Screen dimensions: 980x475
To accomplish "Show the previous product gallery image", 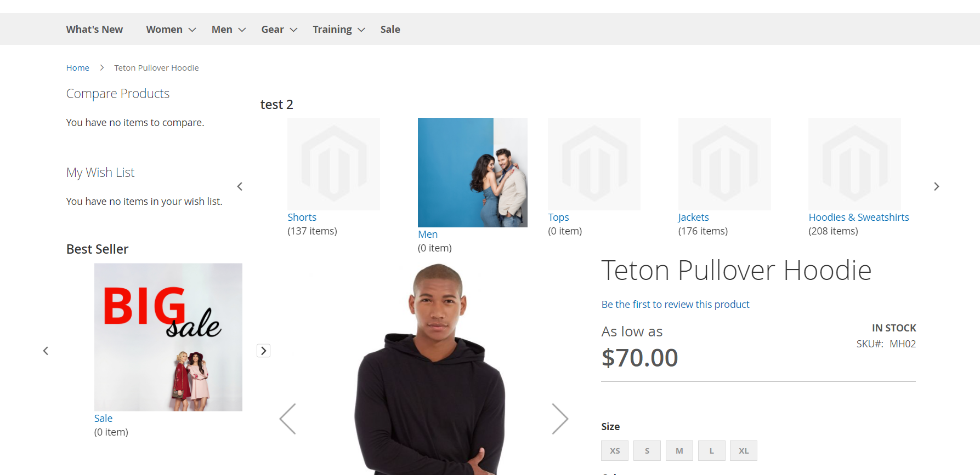I will coord(287,419).
